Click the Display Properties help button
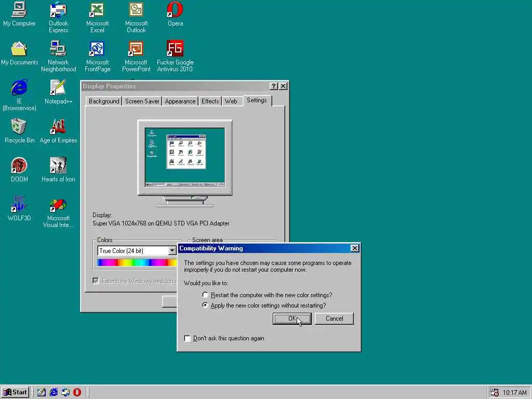532x399 pixels. [273, 86]
